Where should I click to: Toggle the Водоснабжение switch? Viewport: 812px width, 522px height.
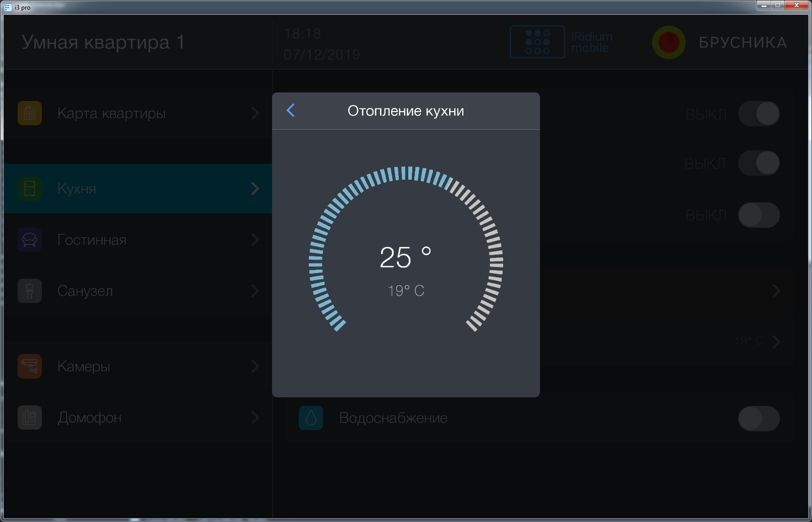tap(759, 419)
